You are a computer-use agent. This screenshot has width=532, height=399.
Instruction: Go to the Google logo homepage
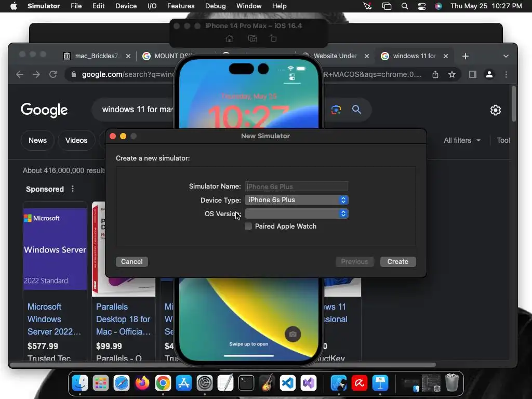[x=44, y=110]
